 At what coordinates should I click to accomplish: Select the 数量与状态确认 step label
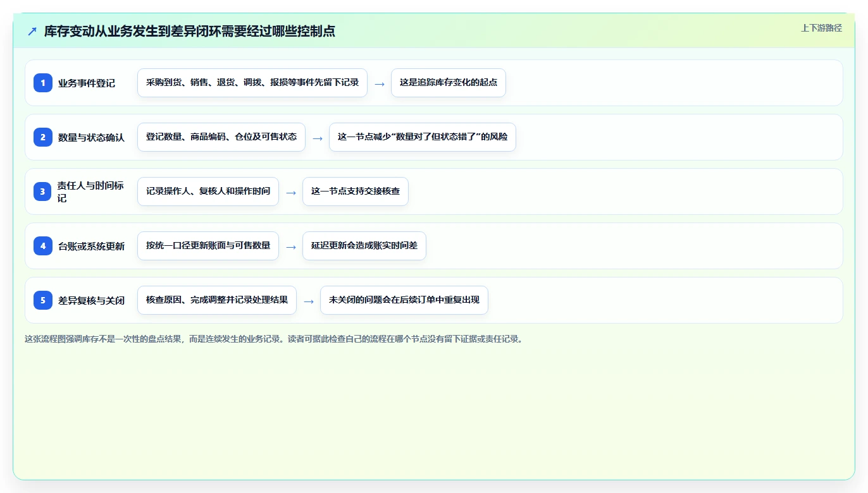click(91, 137)
